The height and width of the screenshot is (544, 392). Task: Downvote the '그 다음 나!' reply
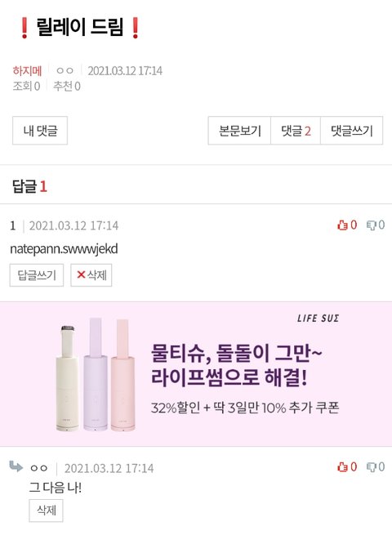[x=372, y=467]
